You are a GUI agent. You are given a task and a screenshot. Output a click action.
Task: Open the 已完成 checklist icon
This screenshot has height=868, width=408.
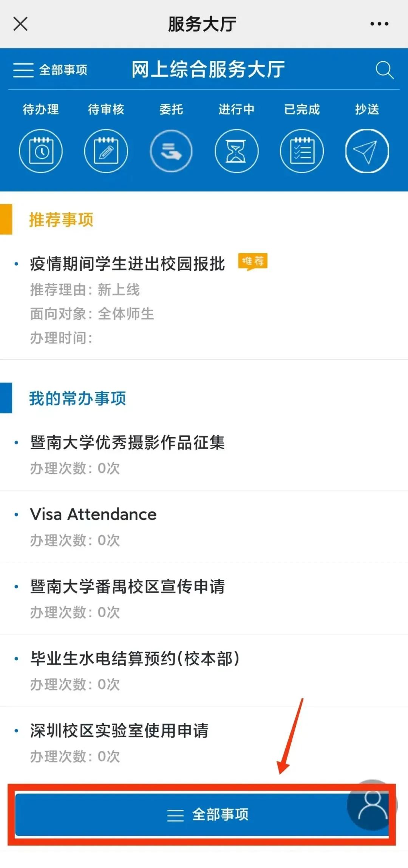tap(302, 151)
